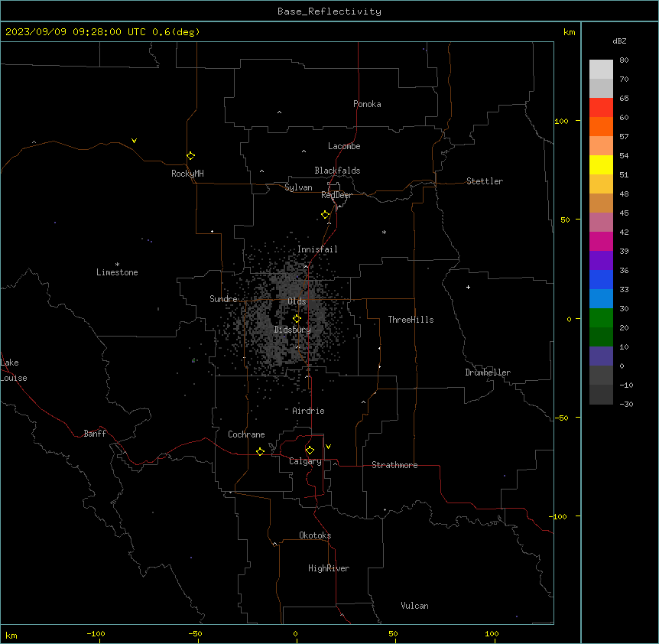Image resolution: width=659 pixels, height=644 pixels.
Task: Pick the blue 33-36 dBZ legend swatch
Action: tap(601, 279)
